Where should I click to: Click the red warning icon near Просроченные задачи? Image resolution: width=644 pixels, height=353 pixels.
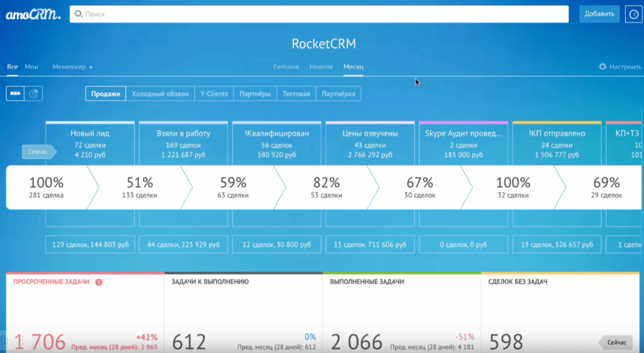98,282
